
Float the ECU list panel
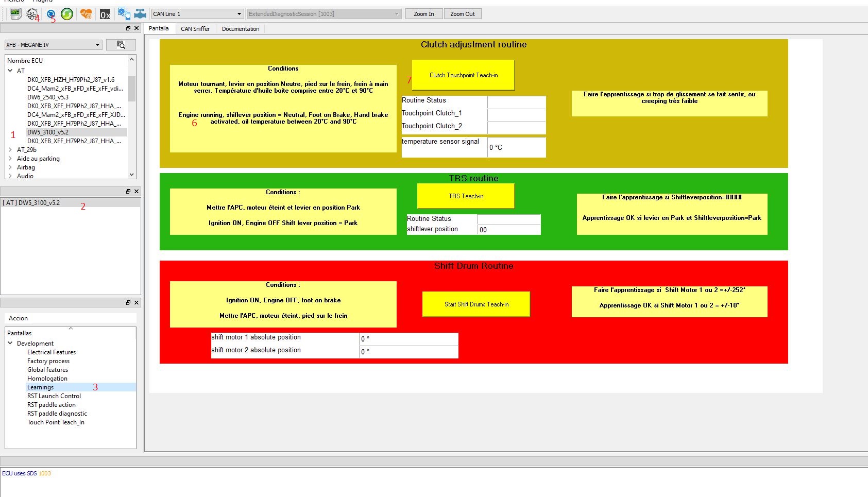[128, 28]
